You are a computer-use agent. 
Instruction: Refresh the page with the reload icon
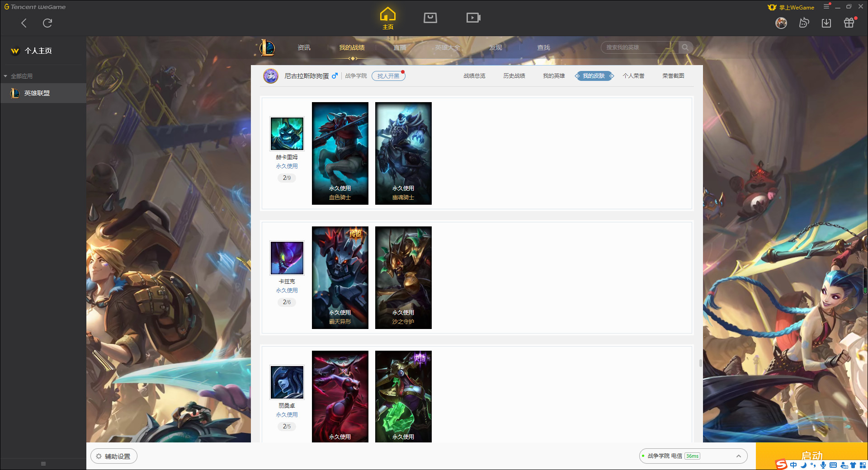pyautogui.click(x=47, y=23)
